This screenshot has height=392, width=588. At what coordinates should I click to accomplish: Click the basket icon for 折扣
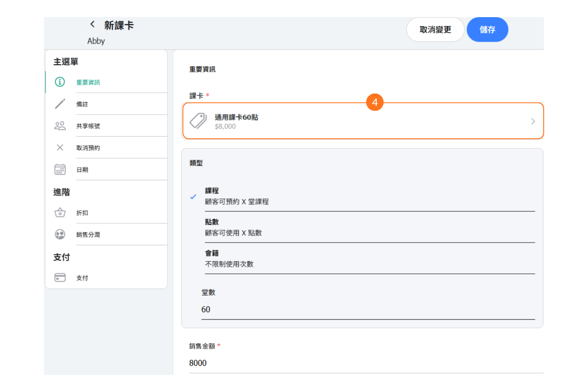click(60, 213)
